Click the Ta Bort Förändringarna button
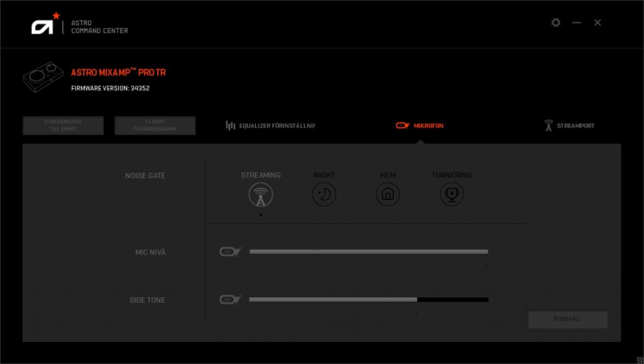The image size is (644, 364). (155, 125)
